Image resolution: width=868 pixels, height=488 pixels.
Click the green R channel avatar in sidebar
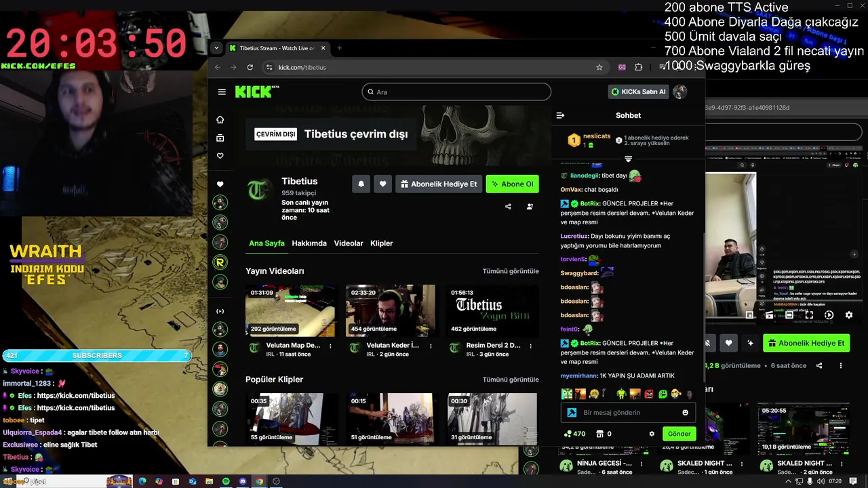coord(220,262)
